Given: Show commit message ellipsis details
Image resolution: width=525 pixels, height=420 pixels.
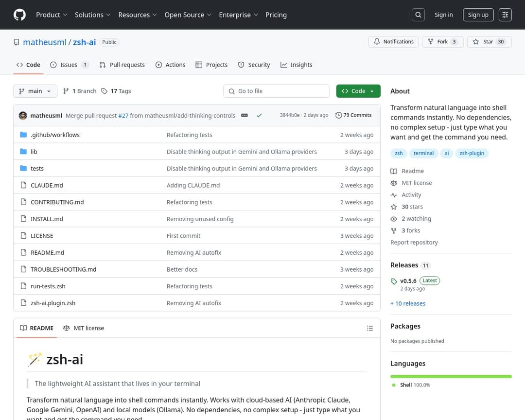Looking at the screenshot, I should pyautogui.click(x=245, y=116).
